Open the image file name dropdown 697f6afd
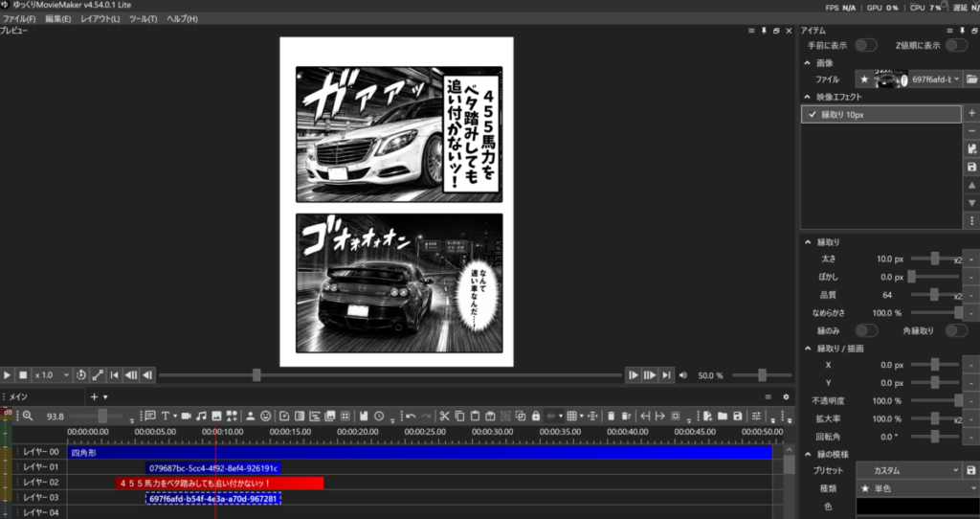 point(935,79)
